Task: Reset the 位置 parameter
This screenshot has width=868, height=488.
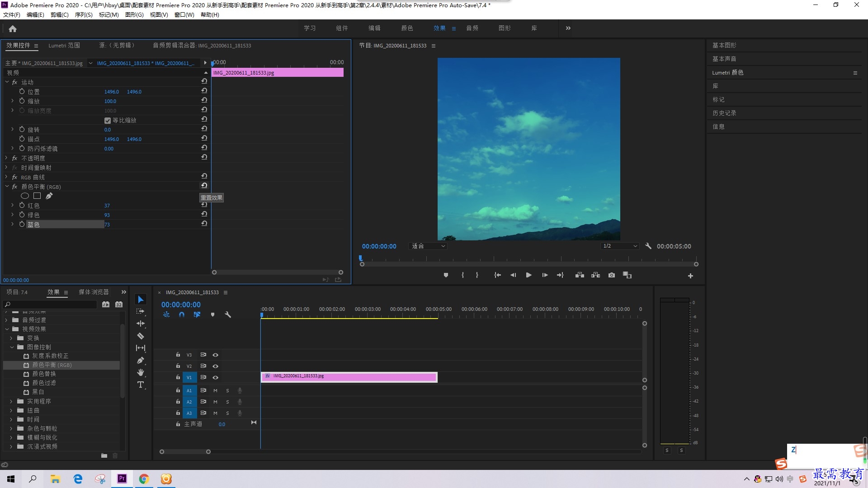Action: 204,91
